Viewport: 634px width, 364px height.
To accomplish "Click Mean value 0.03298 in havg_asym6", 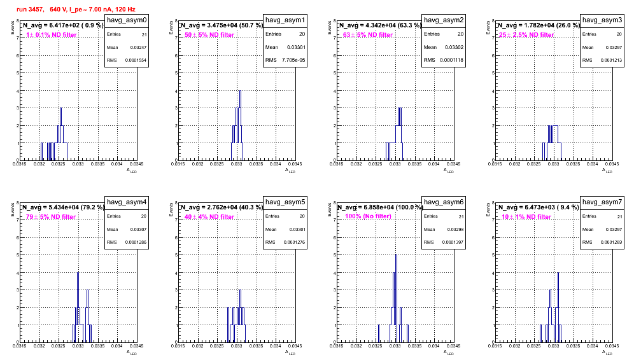I will coord(456,229).
